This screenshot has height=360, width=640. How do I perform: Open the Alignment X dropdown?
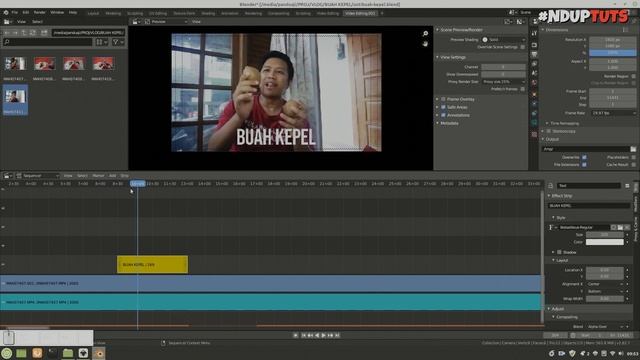point(605,284)
